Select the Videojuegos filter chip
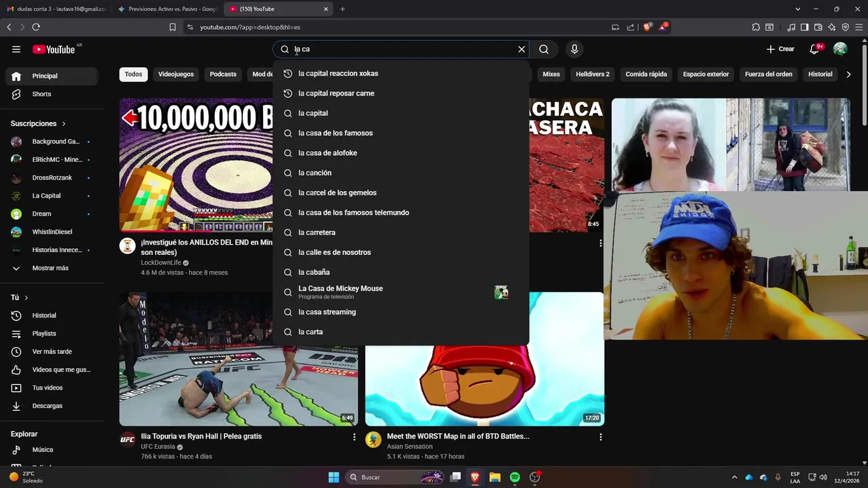This screenshot has width=868, height=488. 176,74
